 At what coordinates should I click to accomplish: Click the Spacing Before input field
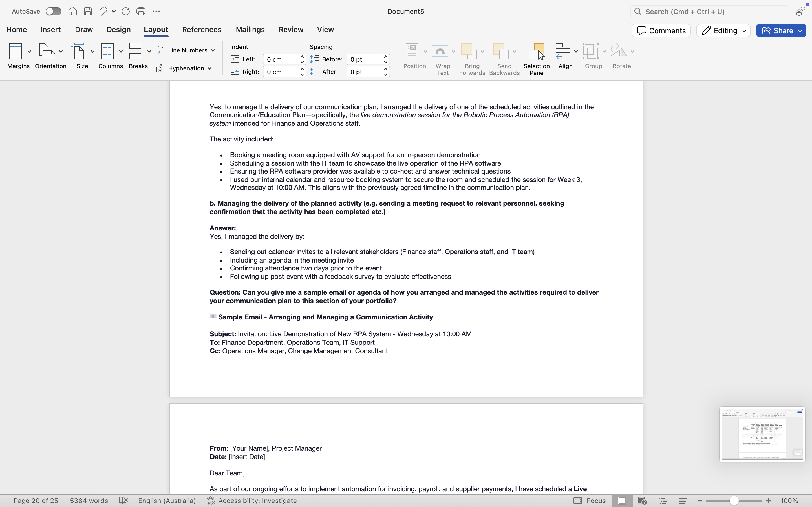pos(364,59)
